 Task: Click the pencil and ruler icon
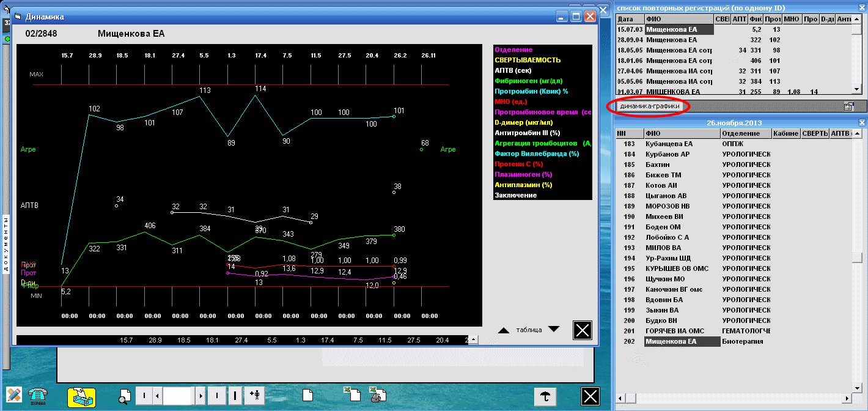click(x=14, y=396)
